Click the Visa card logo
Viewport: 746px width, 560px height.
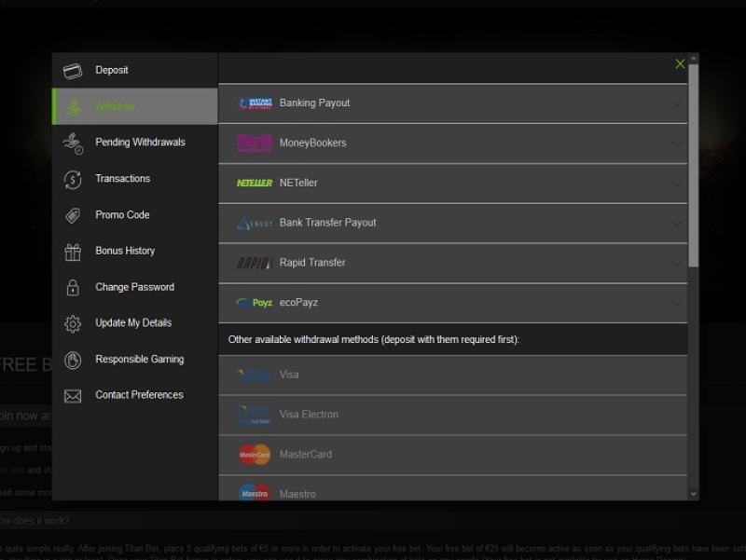[x=255, y=376]
